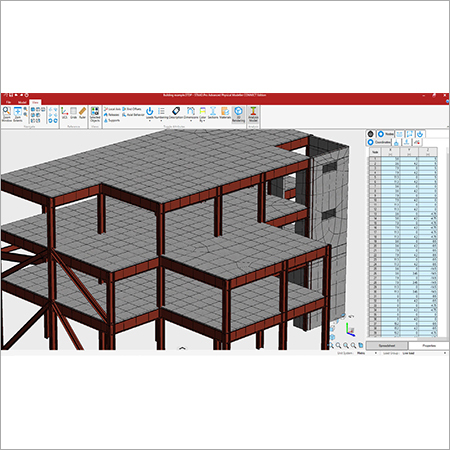Toggle the Materials attribute icon
The image size is (450, 450).
pos(225,113)
